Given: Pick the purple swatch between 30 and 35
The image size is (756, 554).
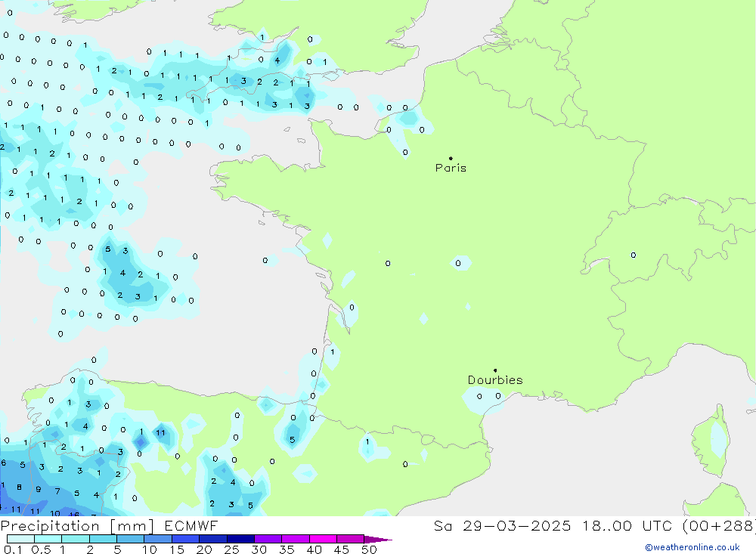Looking at the screenshot, I should click(268, 539).
